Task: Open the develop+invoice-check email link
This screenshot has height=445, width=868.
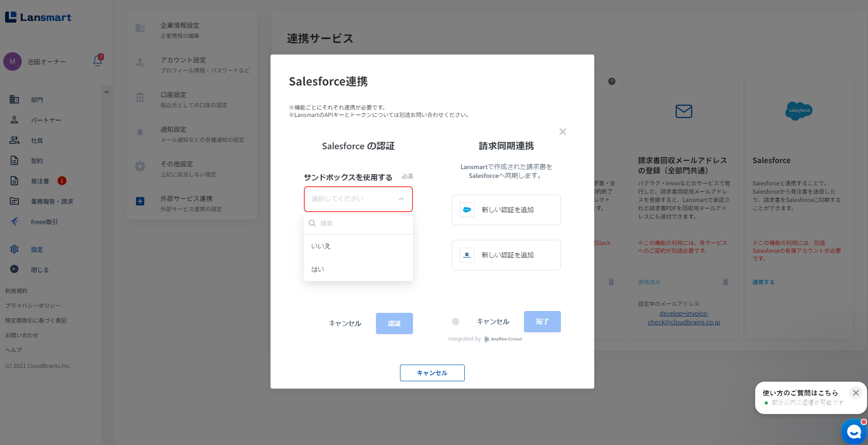Action: pyautogui.click(x=684, y=318)
